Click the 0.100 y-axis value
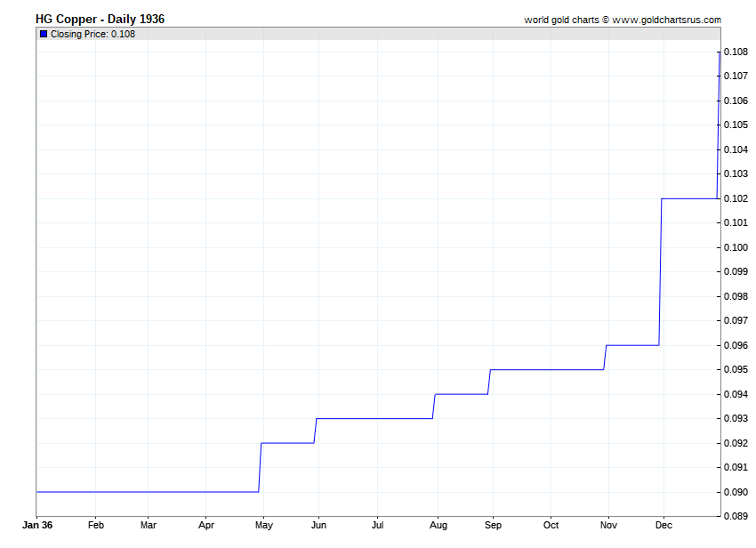The image size is (756, 548). 736,247
